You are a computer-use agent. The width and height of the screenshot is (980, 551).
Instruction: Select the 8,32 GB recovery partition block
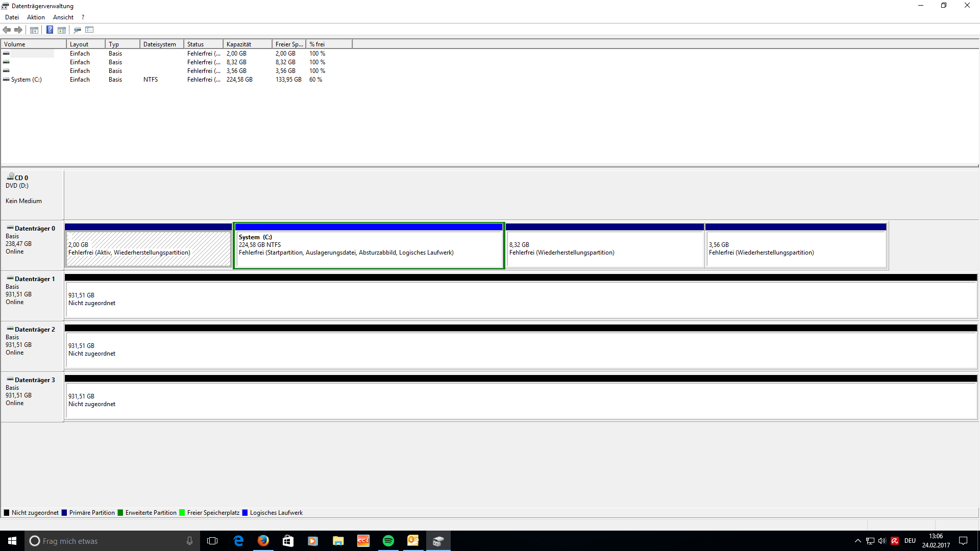click(x=604, y=248)
